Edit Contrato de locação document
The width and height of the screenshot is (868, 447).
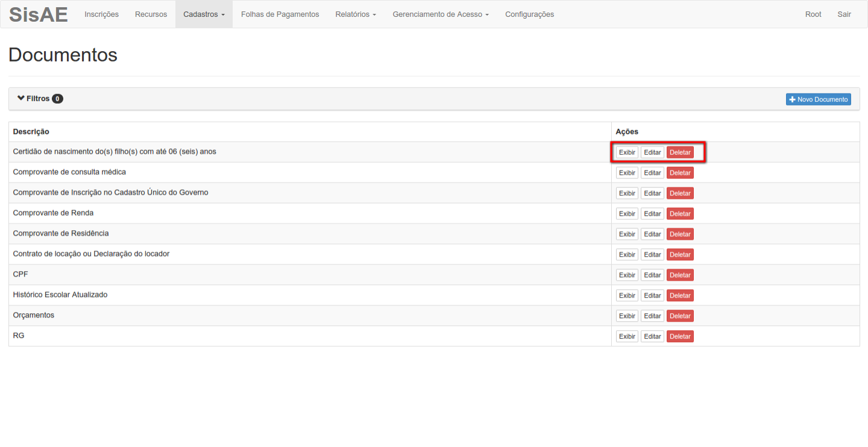(x=652, y=255)
